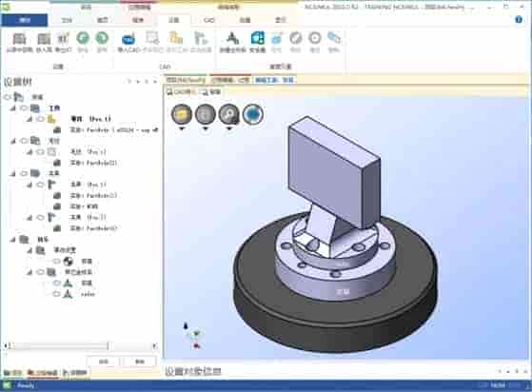Viewport: 532px width, 392px height.
Task: Click the grayed dashed-selection icon in CAD group
Action: click(152, 38)
